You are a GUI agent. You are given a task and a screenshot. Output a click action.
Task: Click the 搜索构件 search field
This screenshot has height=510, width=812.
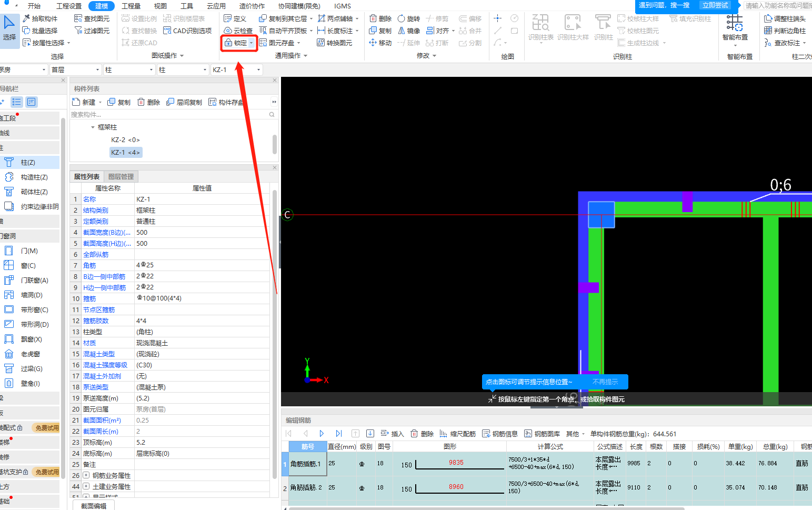click(x=174, y=114)
